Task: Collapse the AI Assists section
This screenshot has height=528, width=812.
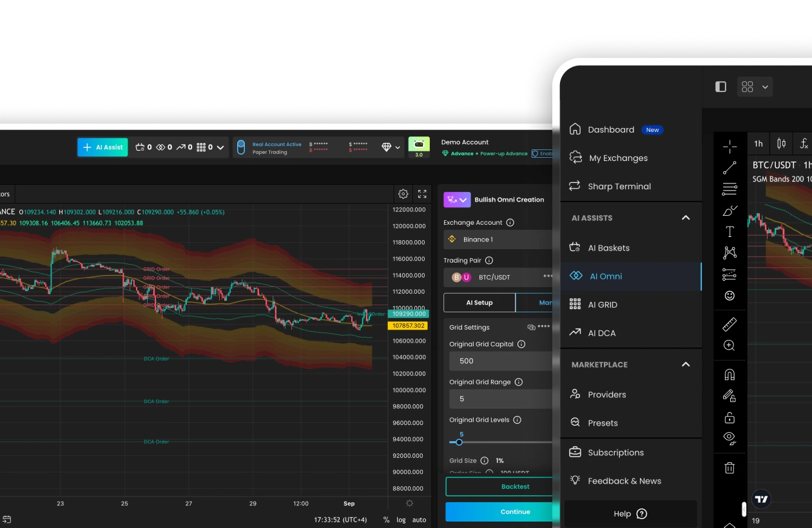Action: pos(686,218)
